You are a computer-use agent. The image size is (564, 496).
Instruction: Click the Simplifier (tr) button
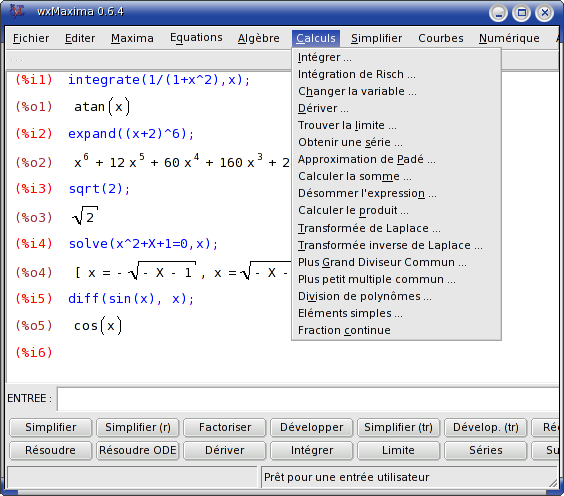click(x=399, y=427)
